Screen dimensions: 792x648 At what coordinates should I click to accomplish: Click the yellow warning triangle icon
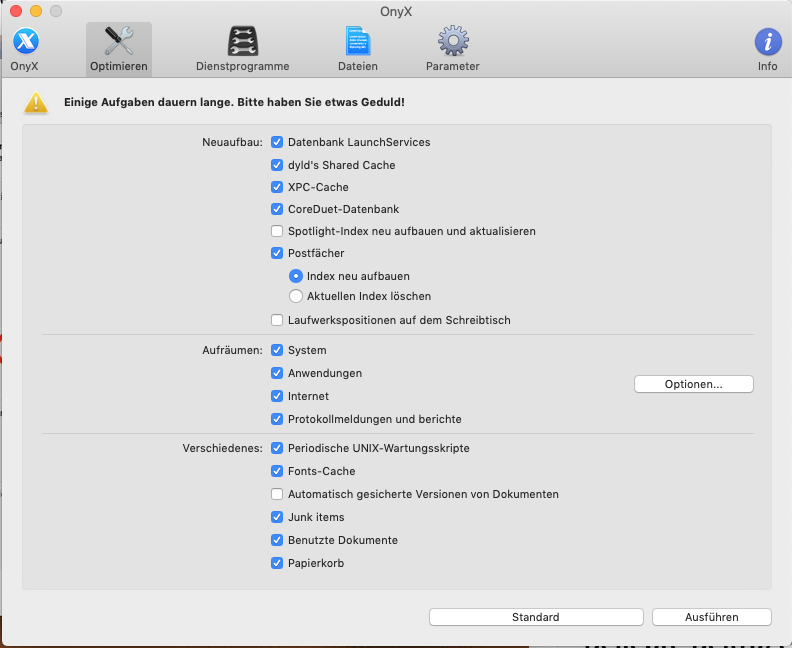pos(36,102)
